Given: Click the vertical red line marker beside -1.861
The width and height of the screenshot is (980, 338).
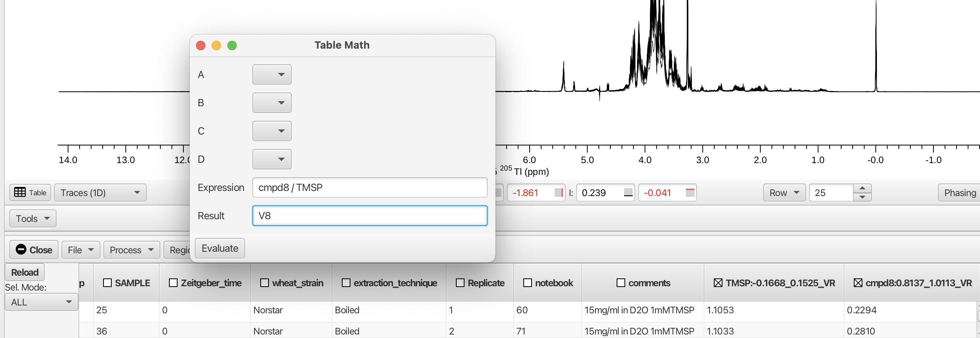Looking at the screenshot, I should click(559, 193).
